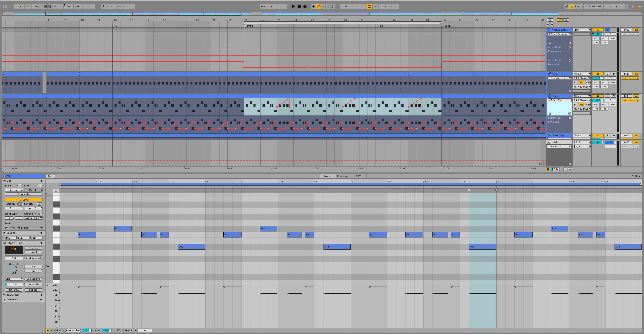644x334 pixels.
Task: Toggle computer MIDI keyboard icon
Action: point(572,7)
